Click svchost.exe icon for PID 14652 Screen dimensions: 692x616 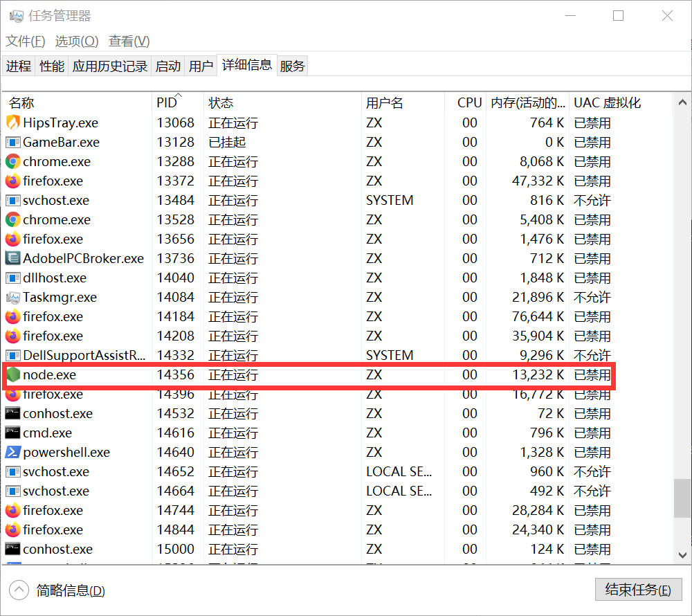click(12, 472)
